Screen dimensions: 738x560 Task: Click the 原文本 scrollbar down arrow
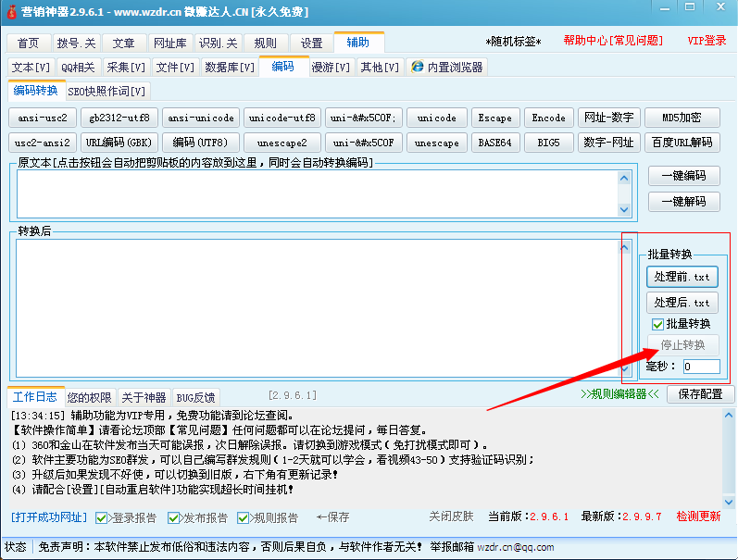coord(624,209)
